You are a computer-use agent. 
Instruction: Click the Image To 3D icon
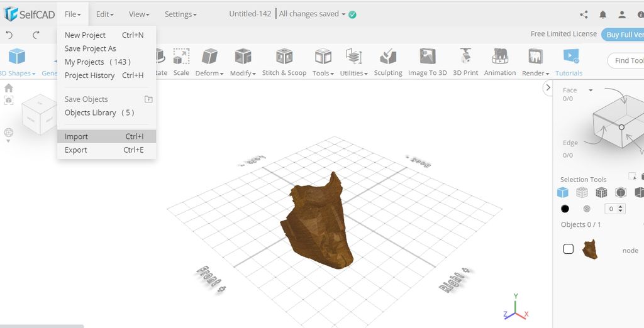[427, 62]
